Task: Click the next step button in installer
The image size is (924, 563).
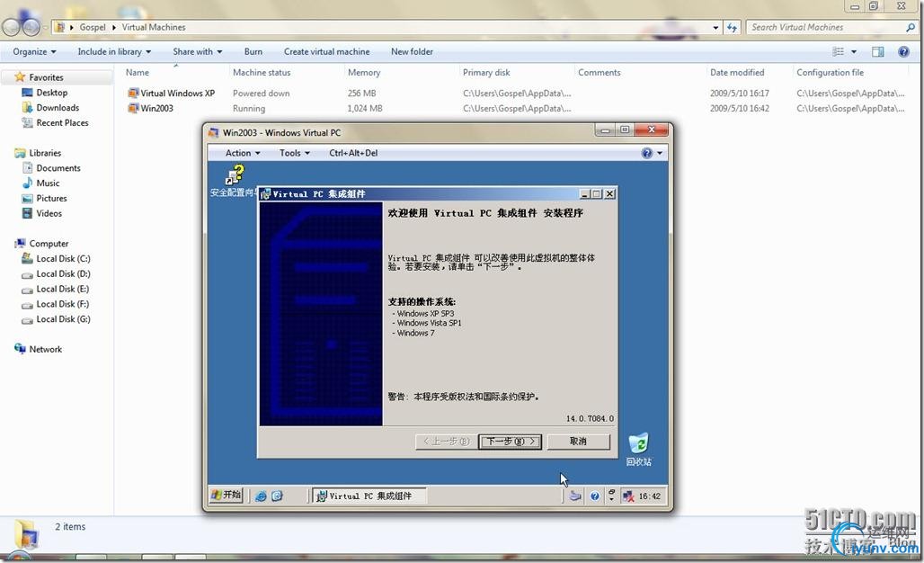Action: click(x=511, y=441)
